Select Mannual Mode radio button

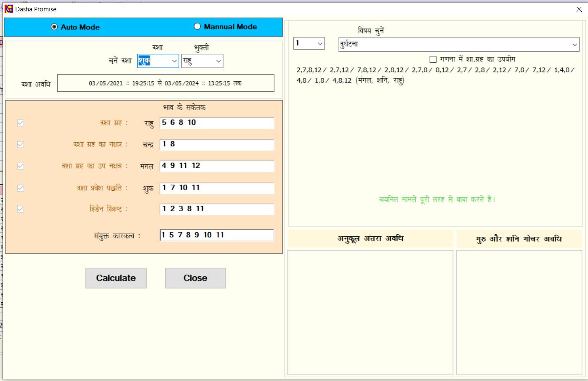click(x=197, y=26)
